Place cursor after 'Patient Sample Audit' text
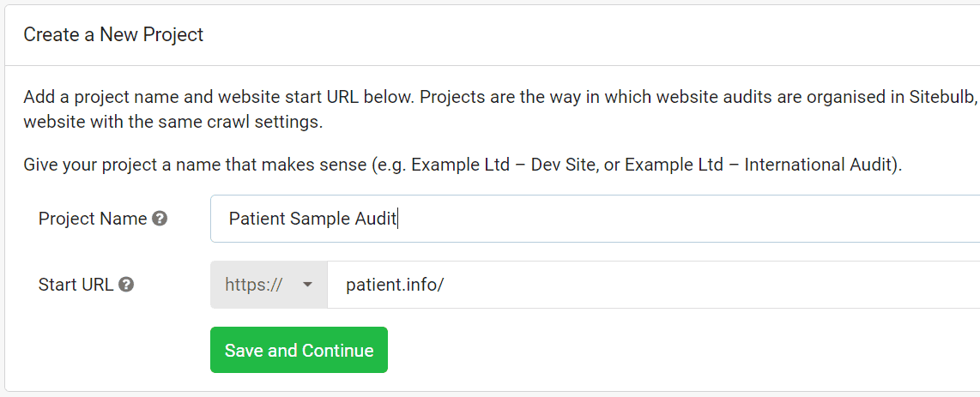The width and height of the screenshot is (980, 397). coord(397,219)
